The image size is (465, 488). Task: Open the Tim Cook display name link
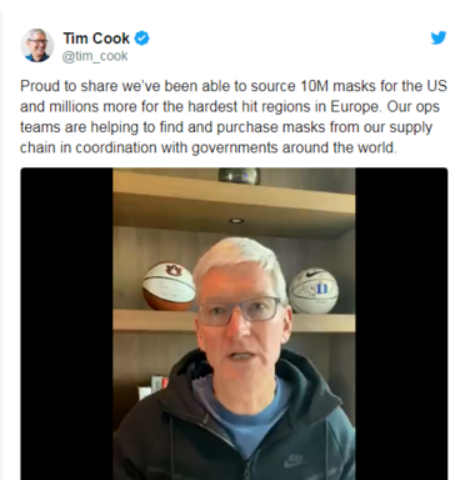pos(96,38)
